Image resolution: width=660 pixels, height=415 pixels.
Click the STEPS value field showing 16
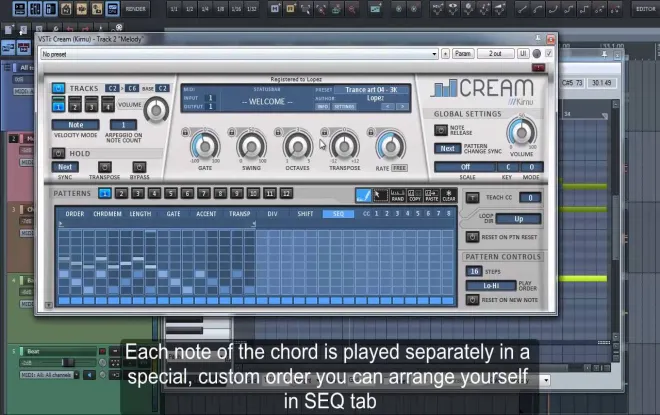[x=474, y=271]
